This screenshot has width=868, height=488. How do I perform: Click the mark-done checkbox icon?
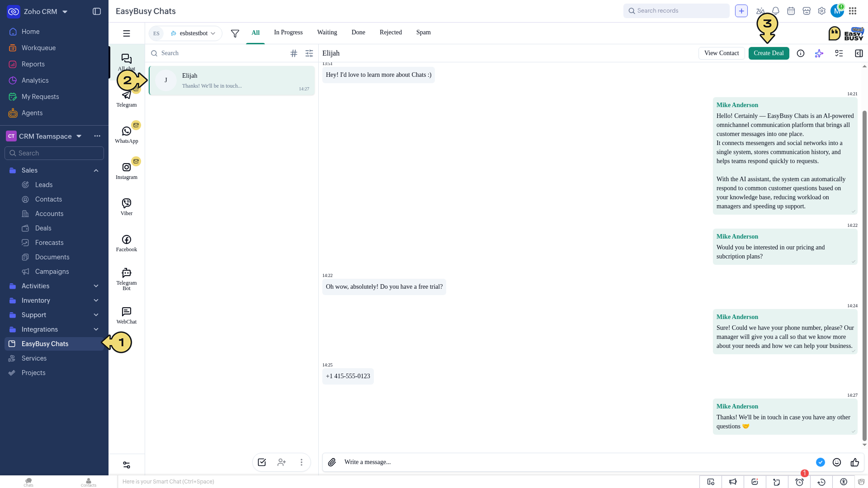coord(262,462)
